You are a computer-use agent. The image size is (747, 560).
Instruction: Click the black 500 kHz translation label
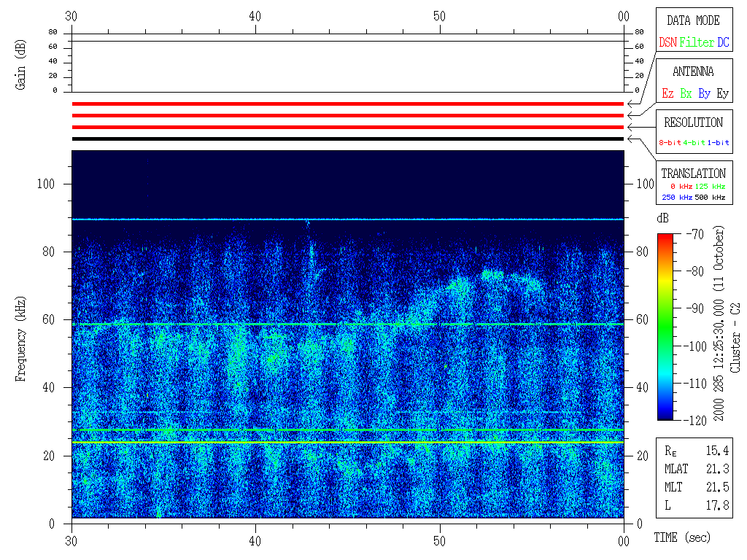pyautogui.click(x=710, y=198)
